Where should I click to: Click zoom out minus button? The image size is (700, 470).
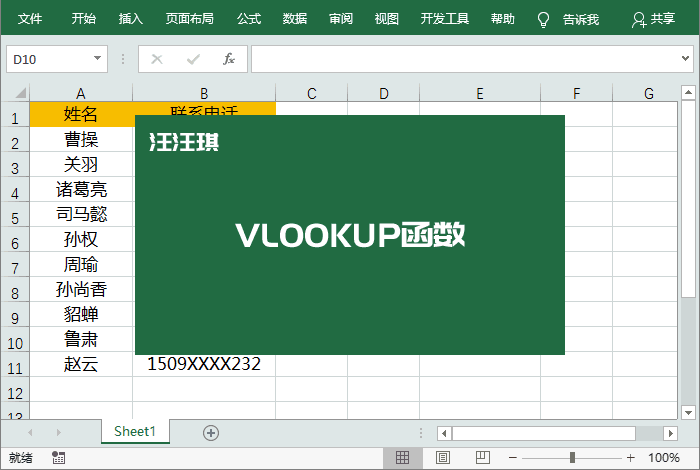tap(513, 458)
